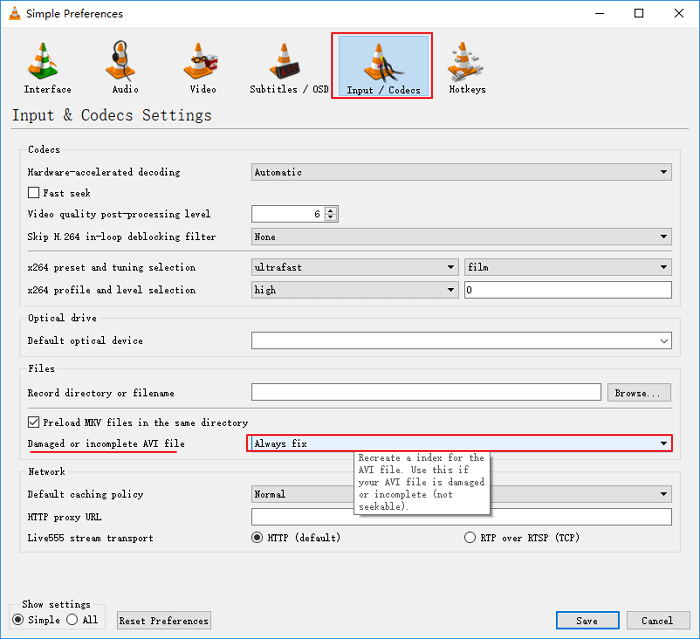Click Browse... for record directory
This screenshot has height=639, width=700.
pyautogui.click(x=638, y=393)
